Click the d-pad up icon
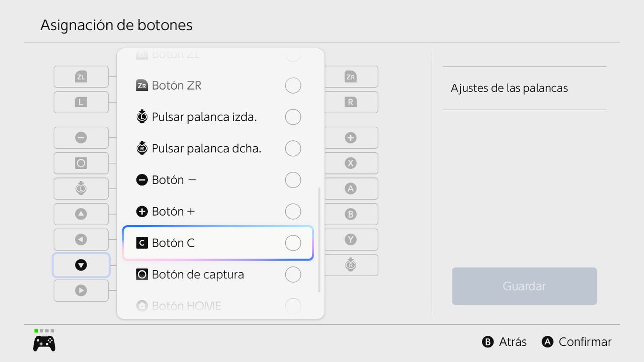Image resolution: width=644 pixels, height=362 pixels. 81,214
